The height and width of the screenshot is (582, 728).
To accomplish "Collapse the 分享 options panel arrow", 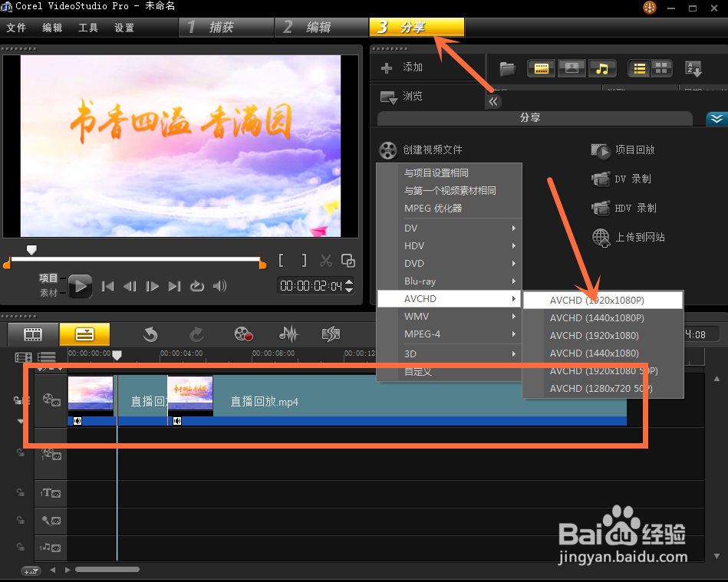I will 716,119.
